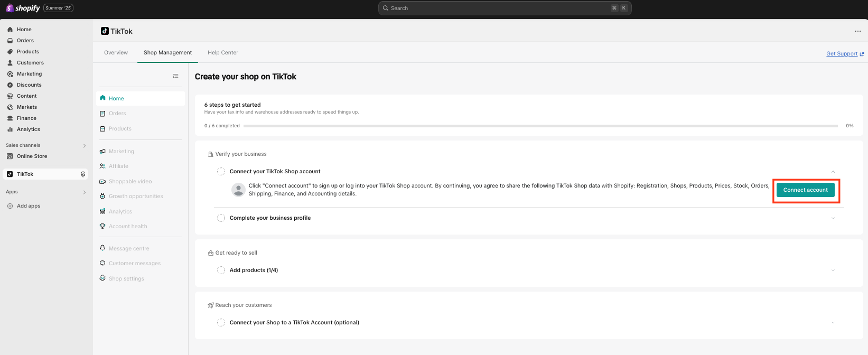Click the Shoppable video icon
Viewport: 868px width, 355px height.
[x=102, y=182]
